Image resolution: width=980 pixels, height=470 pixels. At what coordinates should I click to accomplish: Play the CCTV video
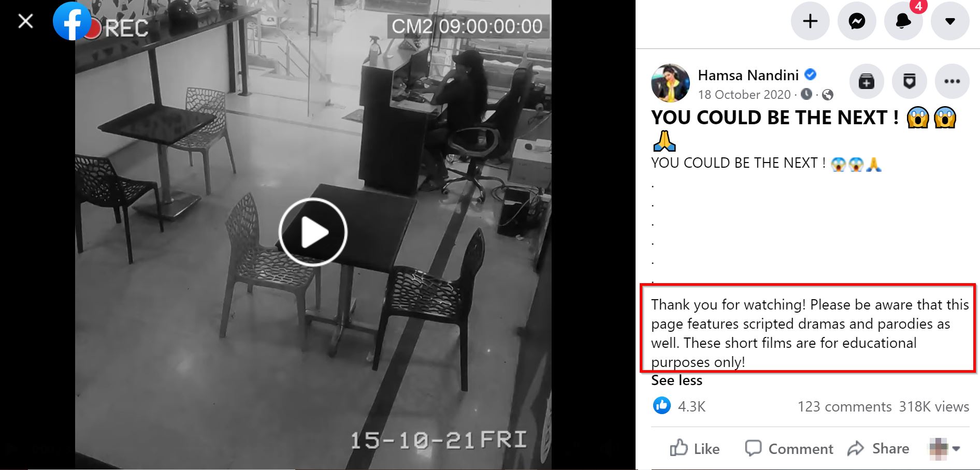click(313, 232)
